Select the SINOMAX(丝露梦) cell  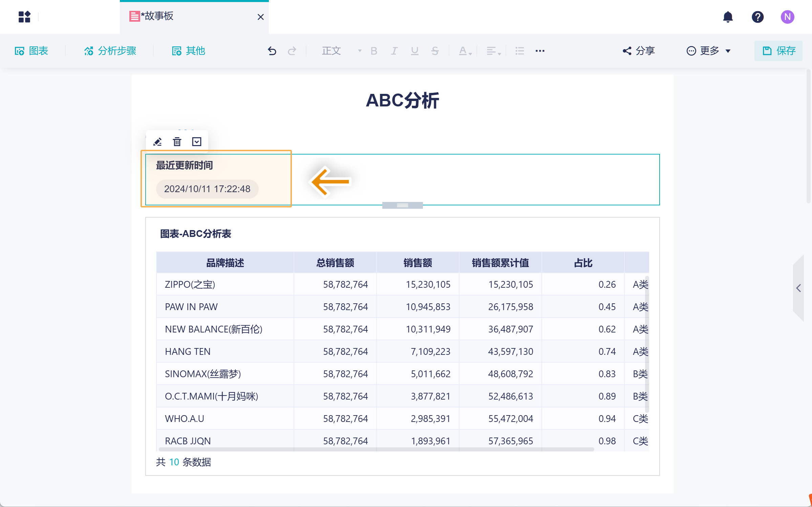point(225,374)
